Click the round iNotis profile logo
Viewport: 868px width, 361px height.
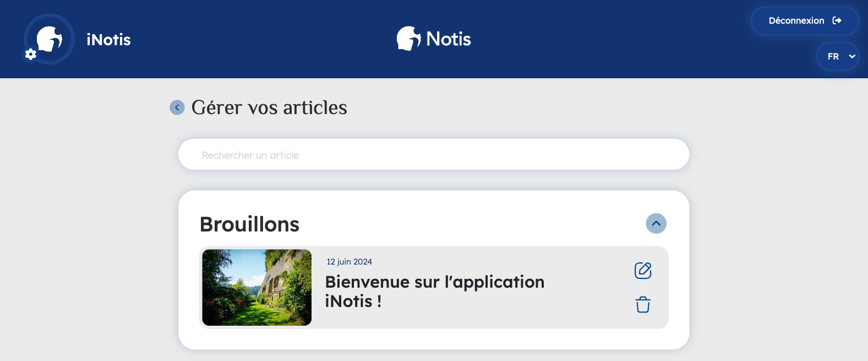point(50,39)
